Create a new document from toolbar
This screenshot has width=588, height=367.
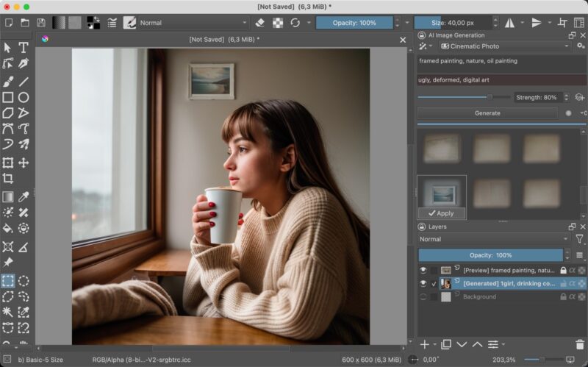[x=8, y=23]
